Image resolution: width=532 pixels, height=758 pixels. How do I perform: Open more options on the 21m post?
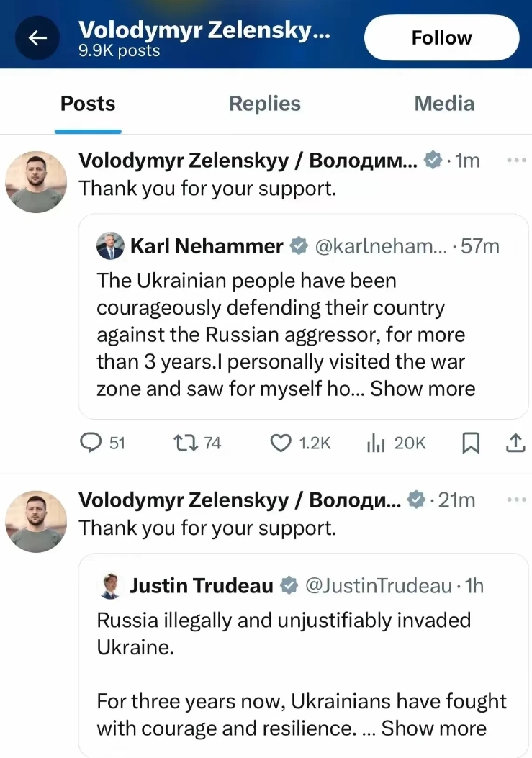pyautogui.click(x=517, y=500)
